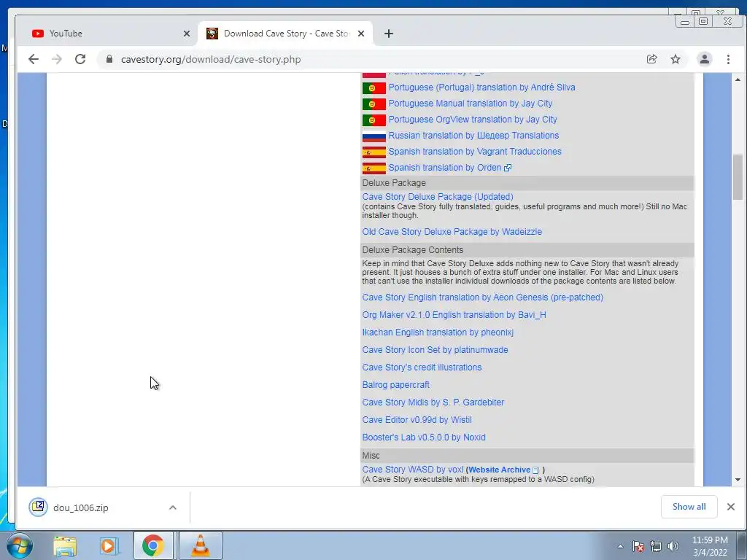Click Show all downloads button
The image size is (747, 560).
tap(689, 507)
